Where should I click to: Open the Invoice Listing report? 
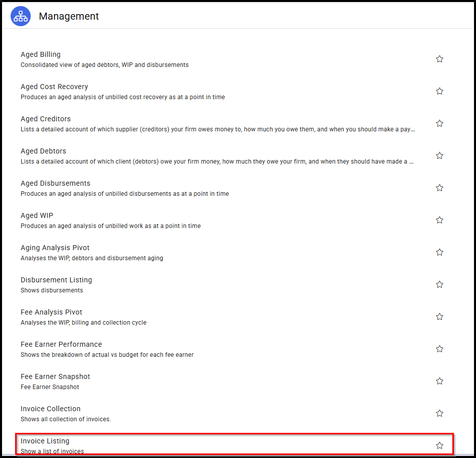[x=45, y=441]
